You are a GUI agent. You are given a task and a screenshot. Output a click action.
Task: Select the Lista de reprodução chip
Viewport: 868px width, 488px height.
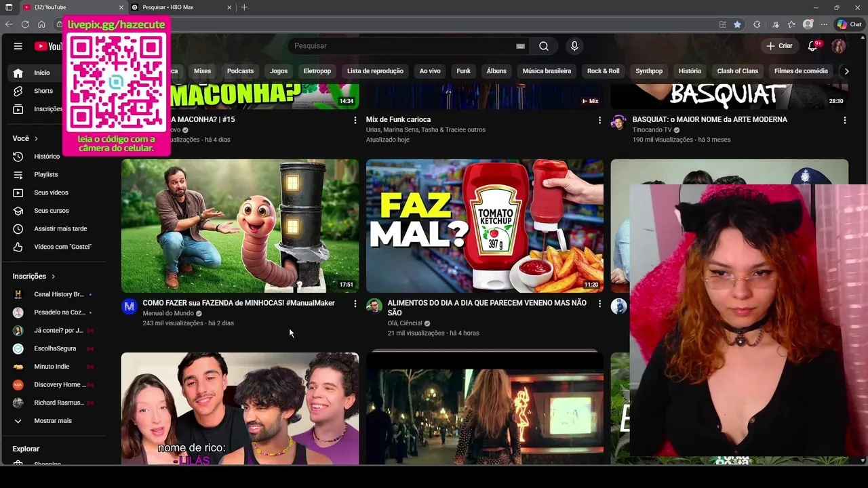[375, 71]
